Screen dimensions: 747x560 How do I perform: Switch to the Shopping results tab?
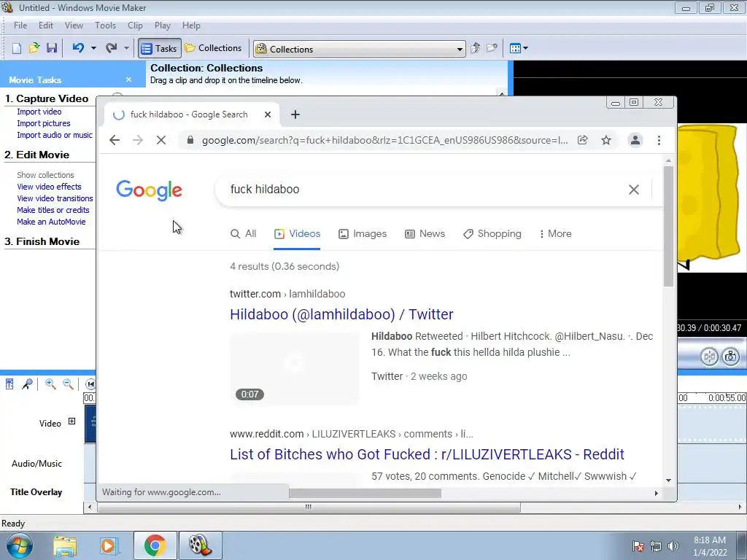tap(492, 234)
